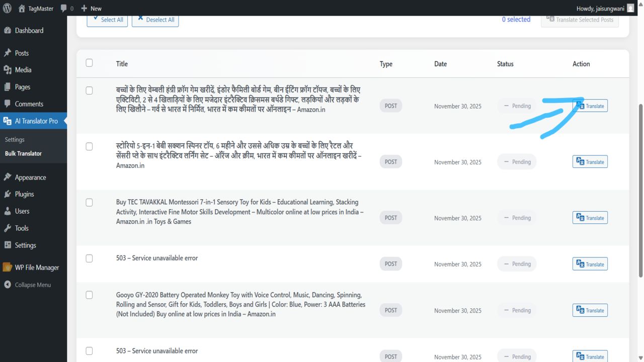644x362 pixels.
Task: Open the New content dropdown in admin bar
Action: coord(91,8)
